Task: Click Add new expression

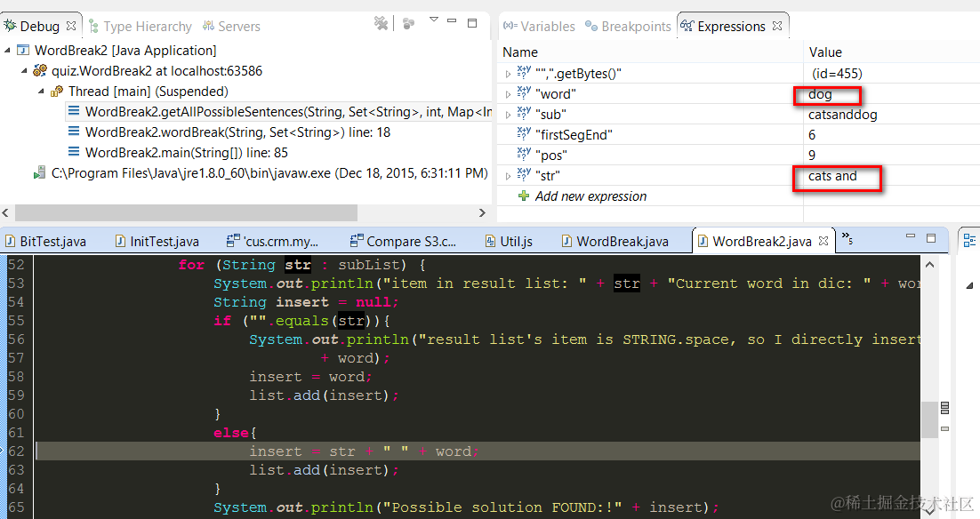Action: pos(590,196)
